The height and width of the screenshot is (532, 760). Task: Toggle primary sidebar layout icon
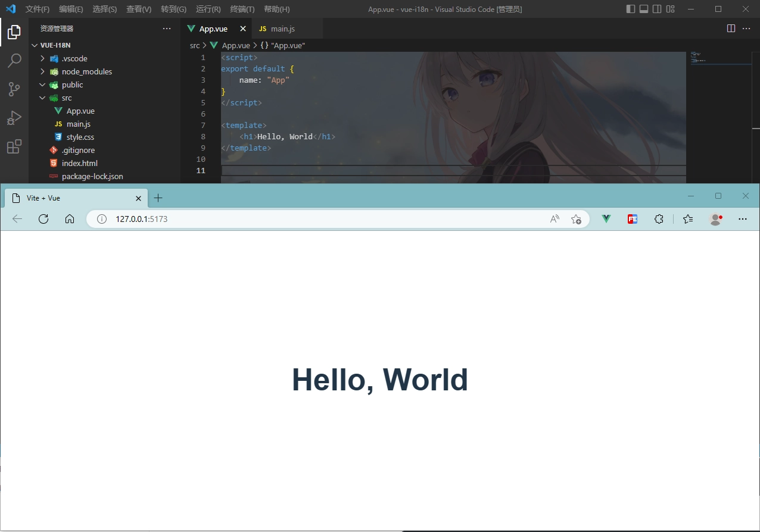(x=631, y=9)
